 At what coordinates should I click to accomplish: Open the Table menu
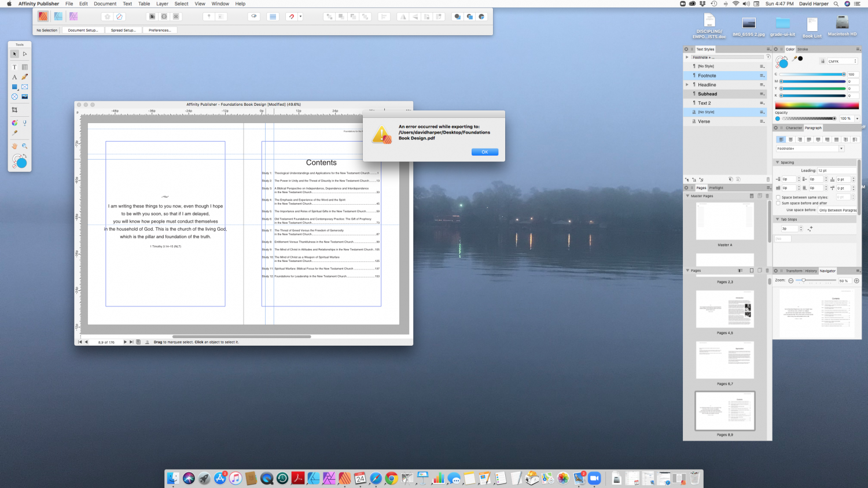[x=144, y=3]
